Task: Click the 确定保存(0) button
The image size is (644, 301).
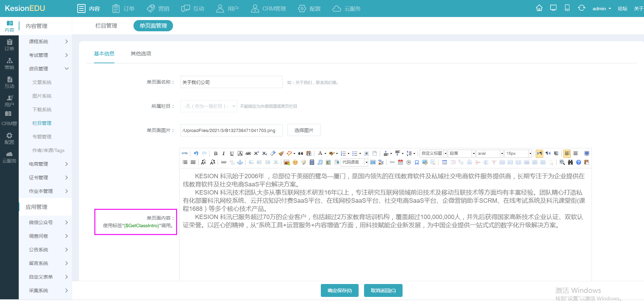Action: click(x=340, y=290)
